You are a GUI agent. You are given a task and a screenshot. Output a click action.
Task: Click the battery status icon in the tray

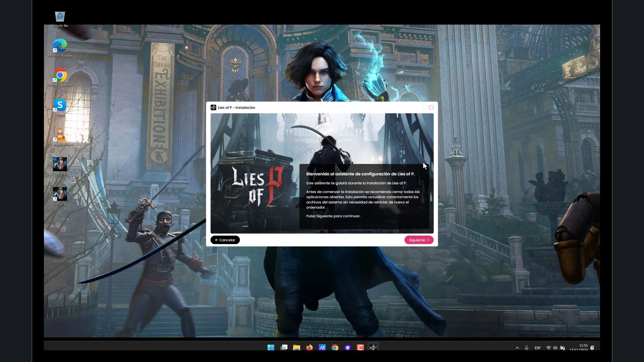tap(562, 348)
